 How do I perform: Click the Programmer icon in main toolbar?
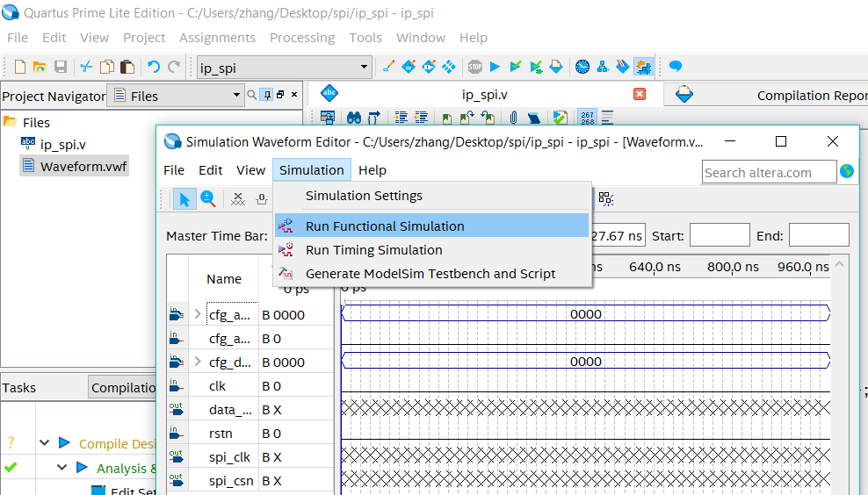click(623, 67)
